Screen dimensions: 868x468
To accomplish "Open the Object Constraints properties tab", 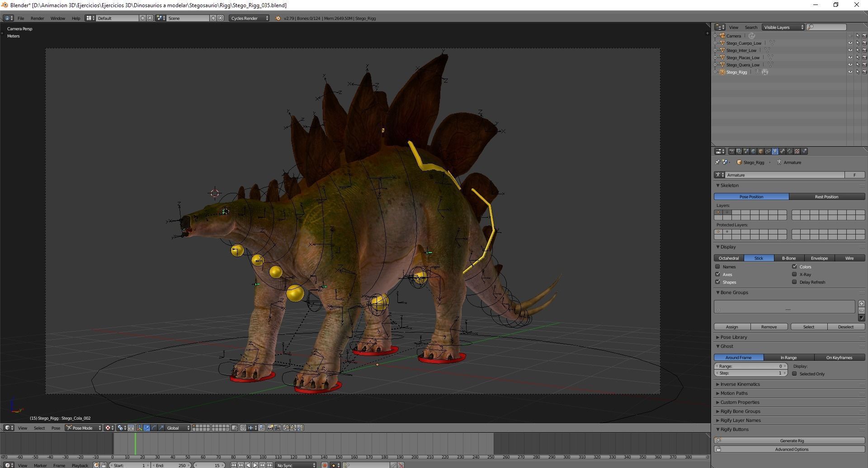I will tap(768, 151).
